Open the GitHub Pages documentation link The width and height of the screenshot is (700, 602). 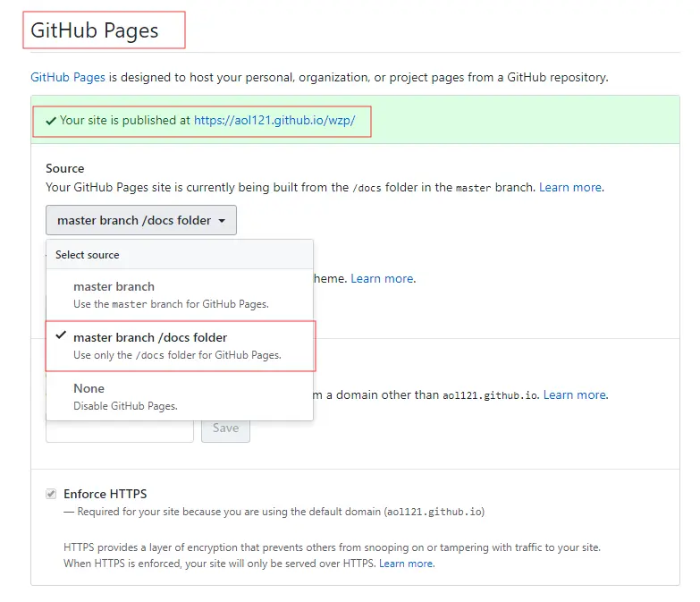click(x=68, y=77)
